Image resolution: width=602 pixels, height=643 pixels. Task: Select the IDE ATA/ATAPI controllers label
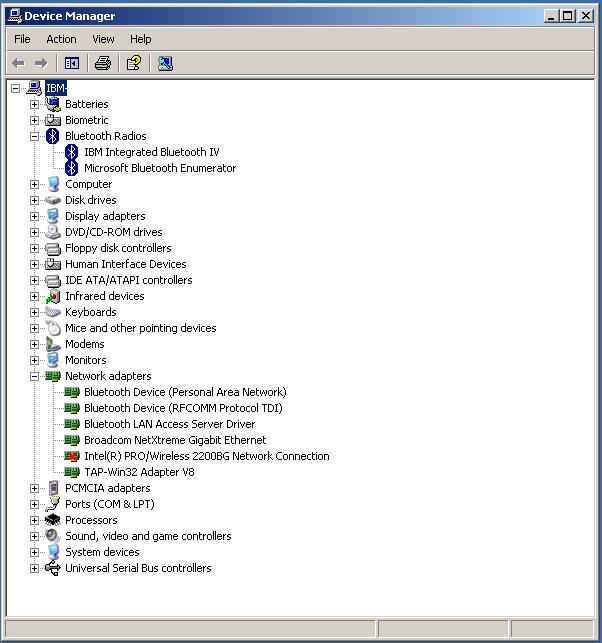pyautogui.click(x=129, y=280)
